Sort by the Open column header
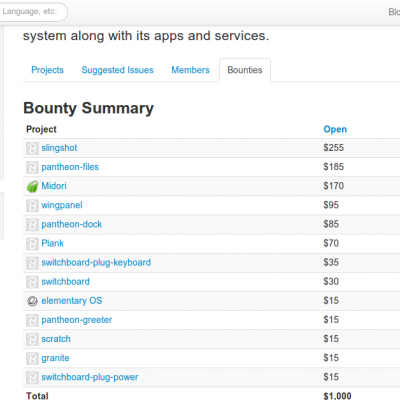Viewport: 400px width, 400px height. (335, 129)
